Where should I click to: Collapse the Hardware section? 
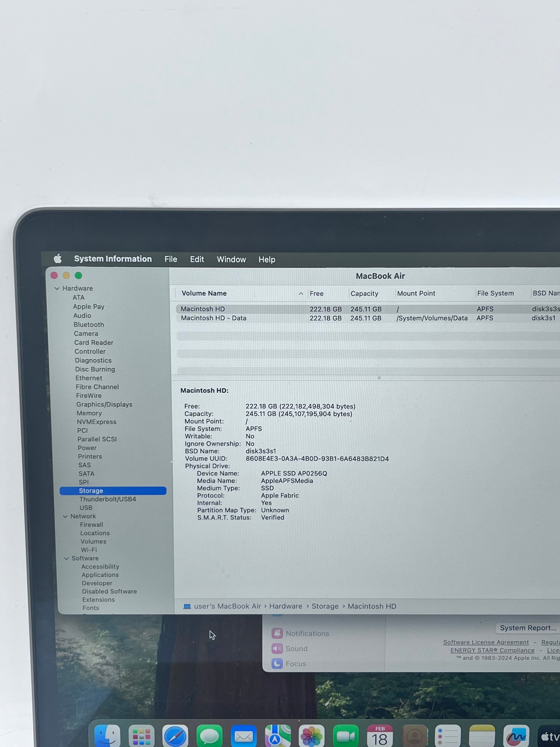click(57, 288)
